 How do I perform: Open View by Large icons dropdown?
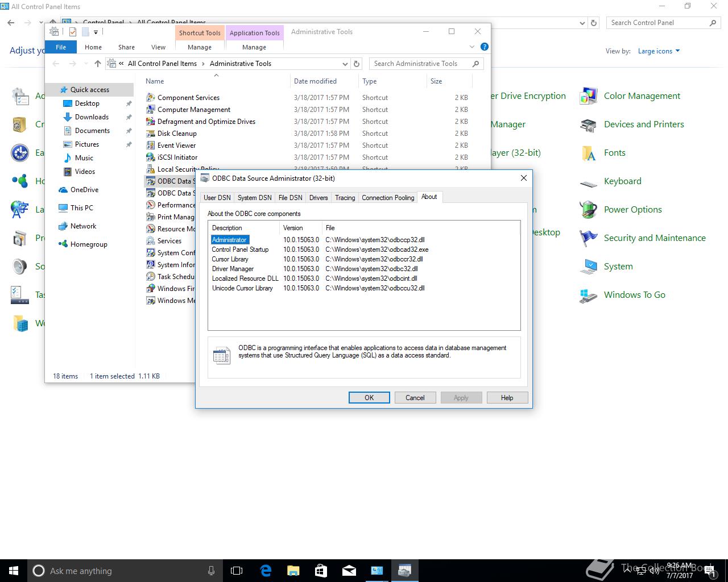point(659,51)
